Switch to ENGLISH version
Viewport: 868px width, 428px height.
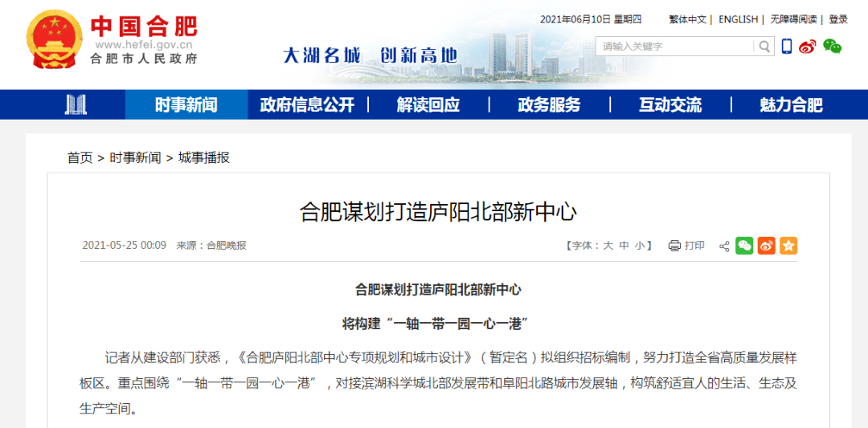coord(738,19)
